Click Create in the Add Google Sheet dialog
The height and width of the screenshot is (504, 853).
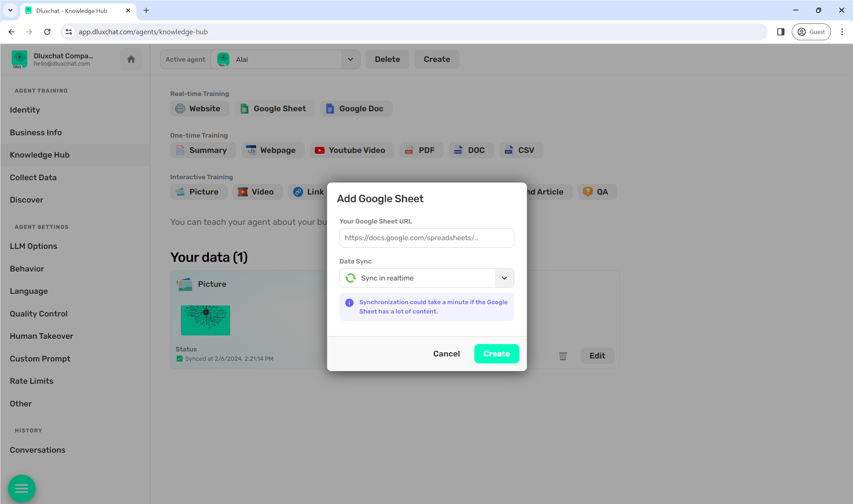(x=496, y=353)
